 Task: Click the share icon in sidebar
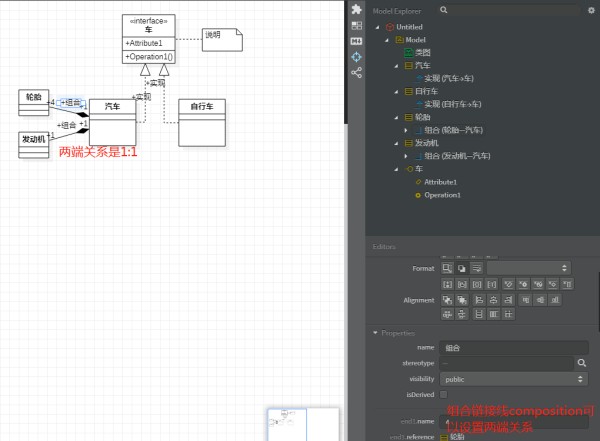[x=356, y=73]
